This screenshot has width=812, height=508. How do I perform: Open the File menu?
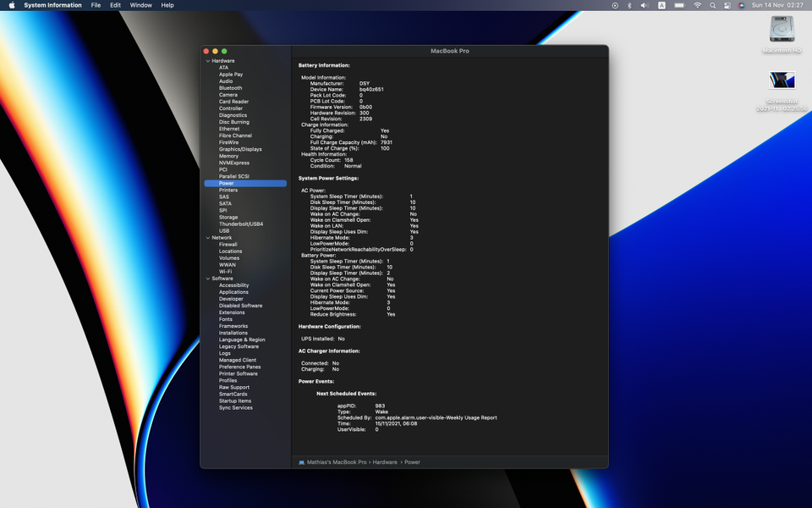click(96, 5)
